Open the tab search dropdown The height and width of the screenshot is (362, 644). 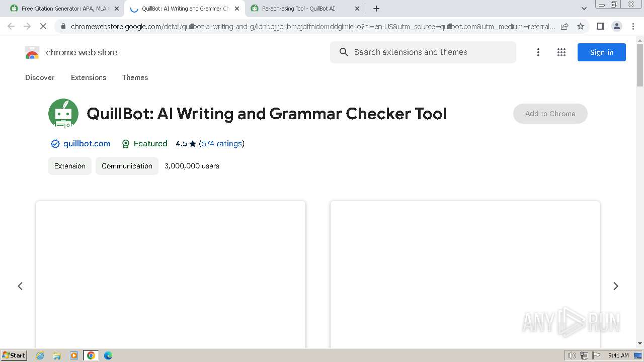coord(584,9)
